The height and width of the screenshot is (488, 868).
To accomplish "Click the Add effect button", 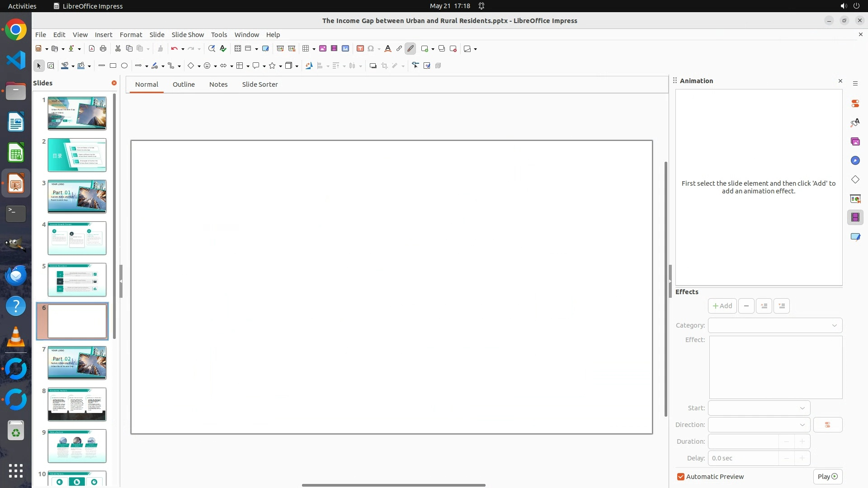I will pos(722,306).
